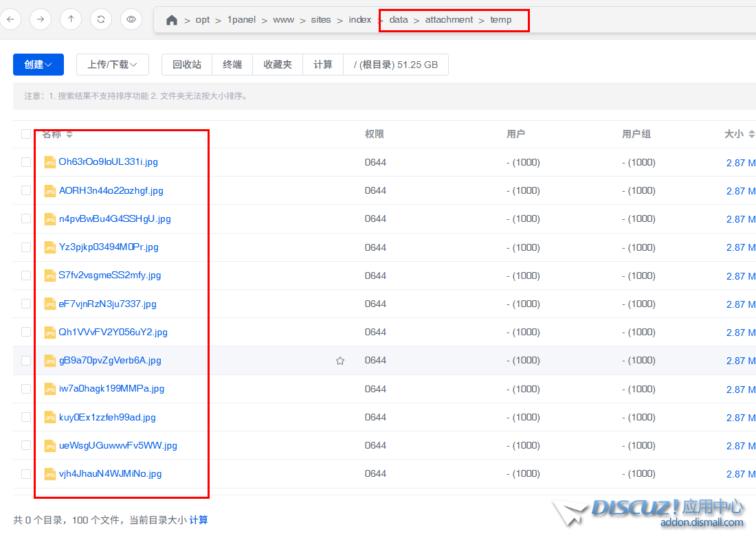Open file iw7a0hagk199MMPa.jpg
Viewport: 756px width, 540px height.
pos(111,389)
